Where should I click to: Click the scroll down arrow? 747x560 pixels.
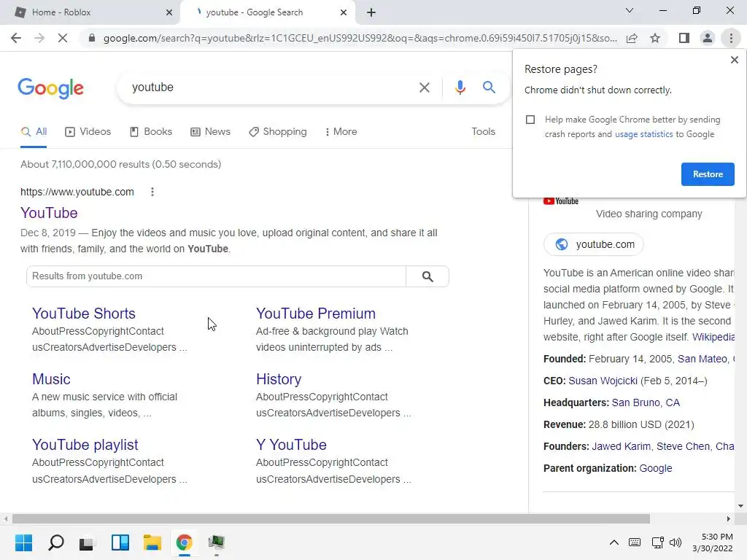740,506
